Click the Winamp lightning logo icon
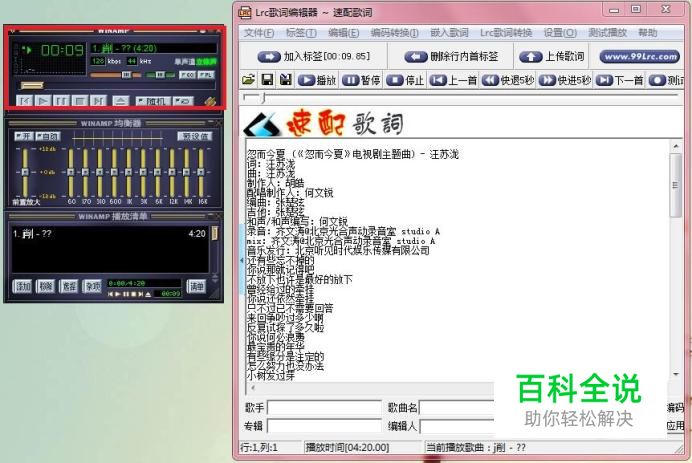This screenshot has height=463, width=692. 210,101
